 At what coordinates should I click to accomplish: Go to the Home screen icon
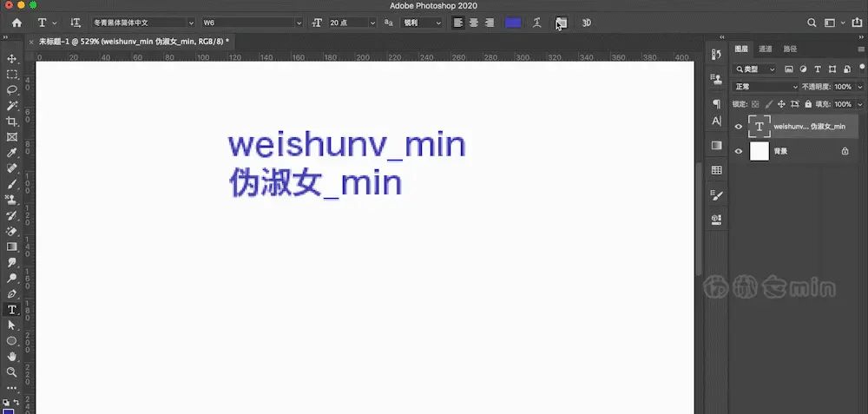click(x=17, y=23)
